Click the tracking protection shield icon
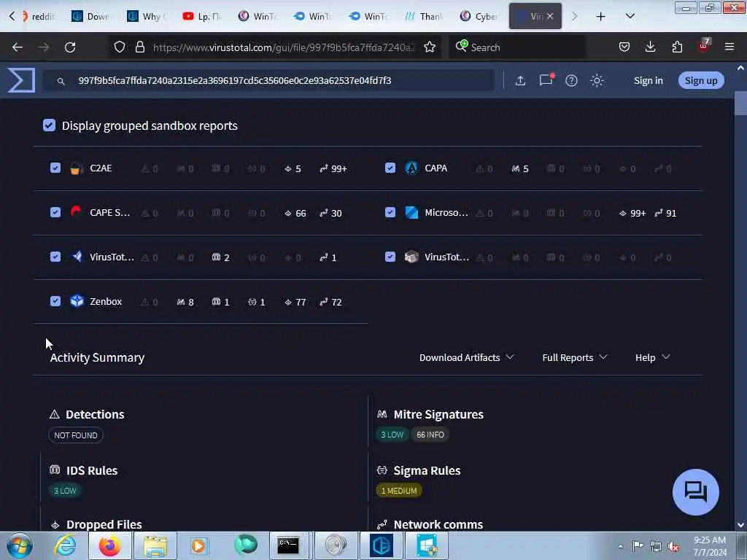 (120, 47)
